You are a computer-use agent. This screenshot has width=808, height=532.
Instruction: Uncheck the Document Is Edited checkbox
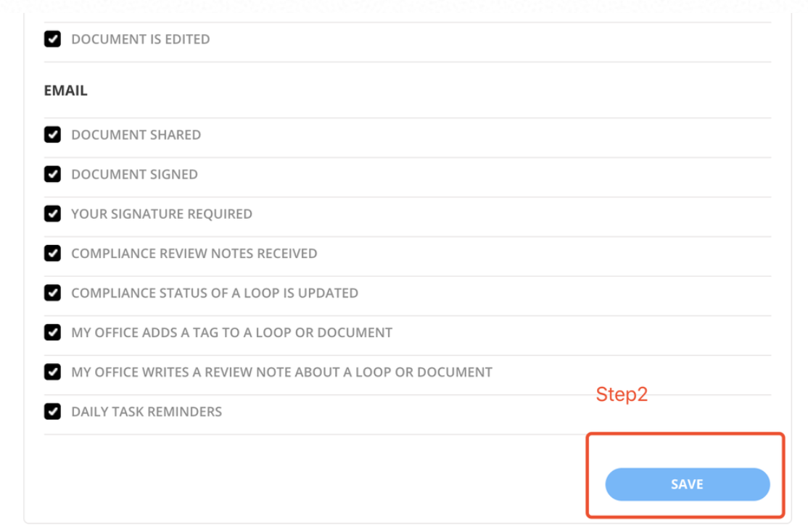click(x=52, y=39)
